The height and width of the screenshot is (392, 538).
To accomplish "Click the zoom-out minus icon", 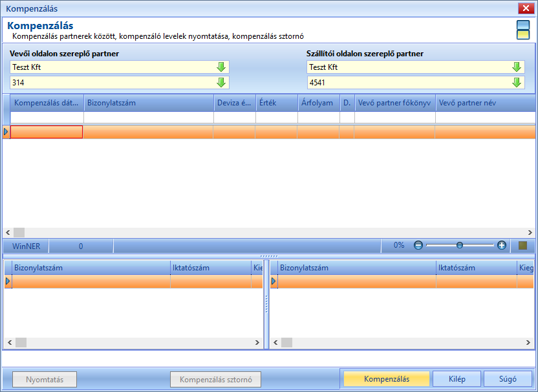I will 418,245.
